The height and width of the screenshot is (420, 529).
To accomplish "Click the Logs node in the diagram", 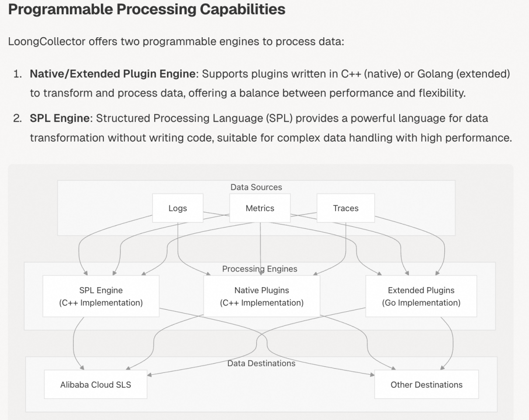I will [x=177, y=208].
